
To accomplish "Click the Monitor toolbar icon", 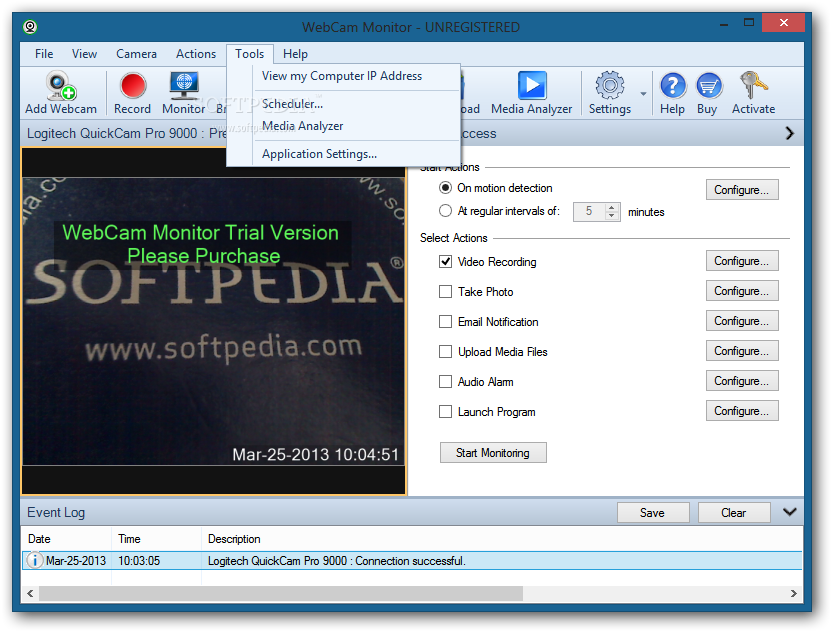I will 184,86.
